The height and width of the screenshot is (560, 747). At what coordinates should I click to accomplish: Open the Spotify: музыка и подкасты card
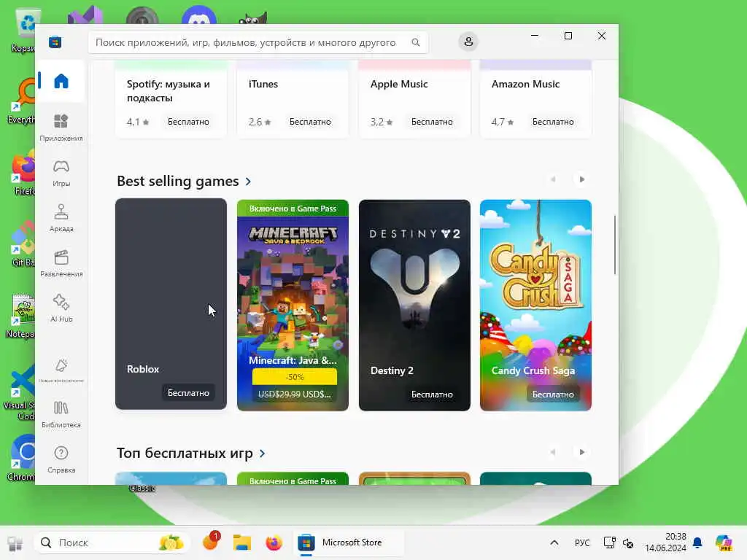[171, 99]
